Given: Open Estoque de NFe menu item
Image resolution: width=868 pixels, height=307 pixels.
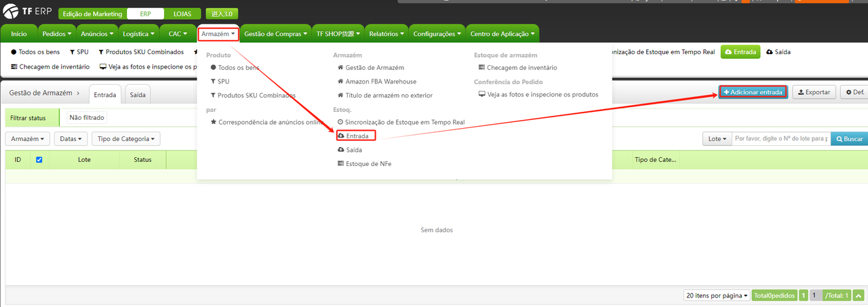Looking at the screenshot, I should 364,164.
